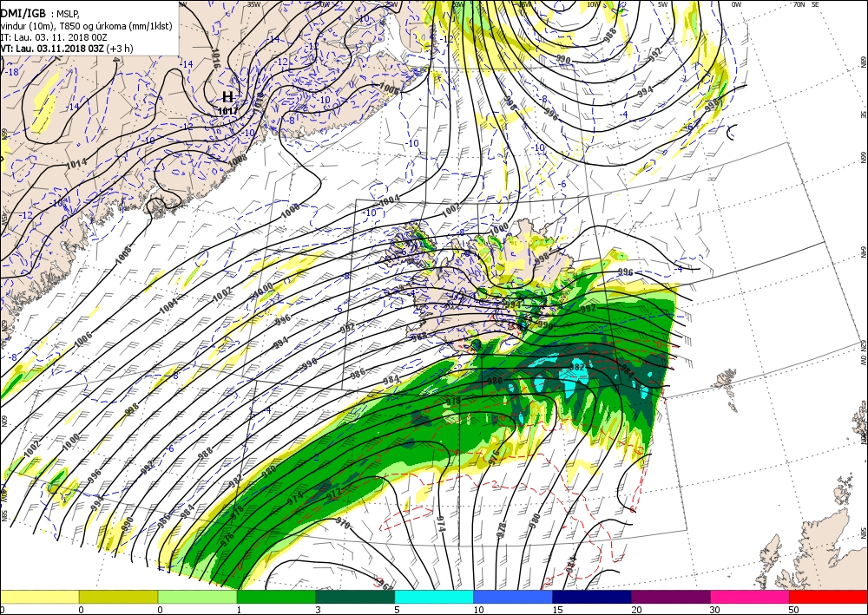Click the red 50+ mm legend swatch
Viewport: 868px width, 615px height.
click(828, 597)
